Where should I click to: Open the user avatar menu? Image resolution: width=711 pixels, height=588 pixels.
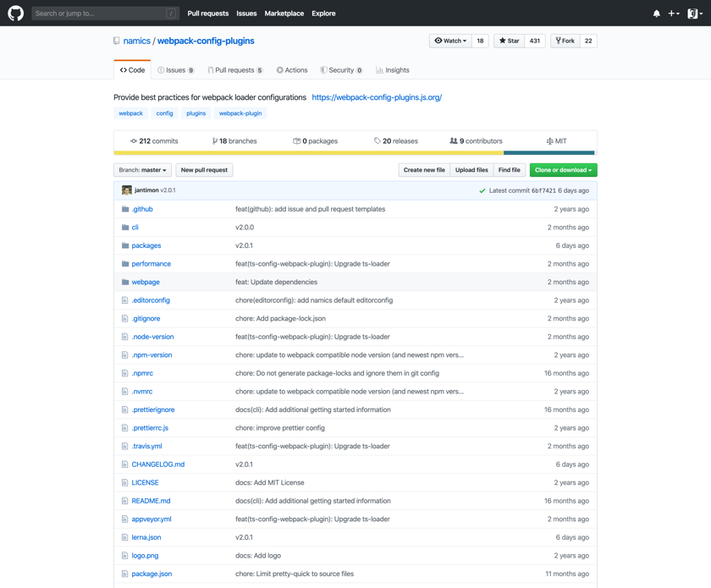pyautogui.click(x=695, y=14)
